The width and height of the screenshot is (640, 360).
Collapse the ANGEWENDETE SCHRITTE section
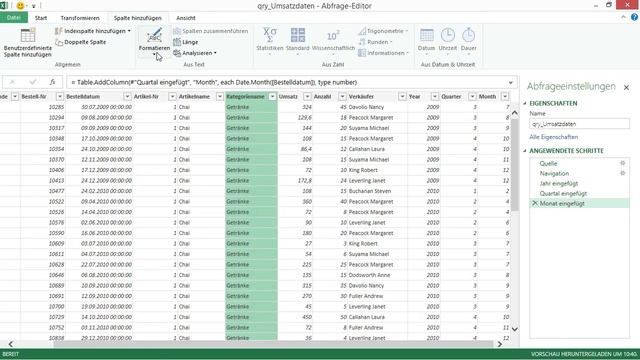(525, 151)
